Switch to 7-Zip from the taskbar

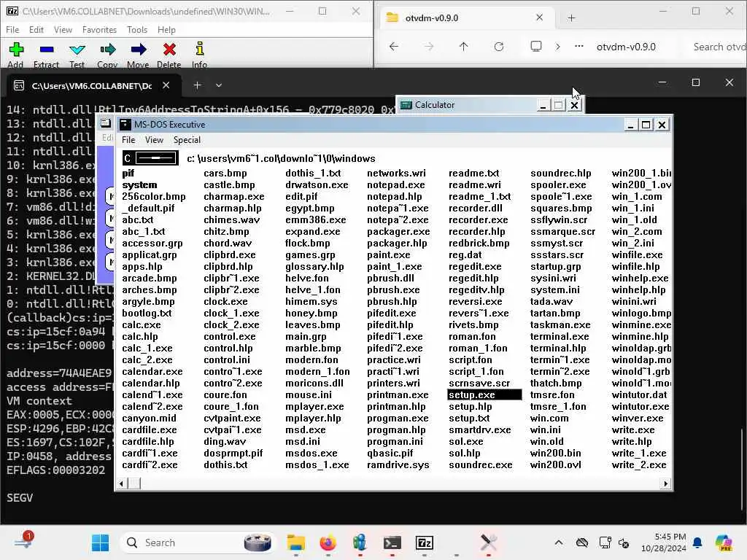click(x=424, y=542)
